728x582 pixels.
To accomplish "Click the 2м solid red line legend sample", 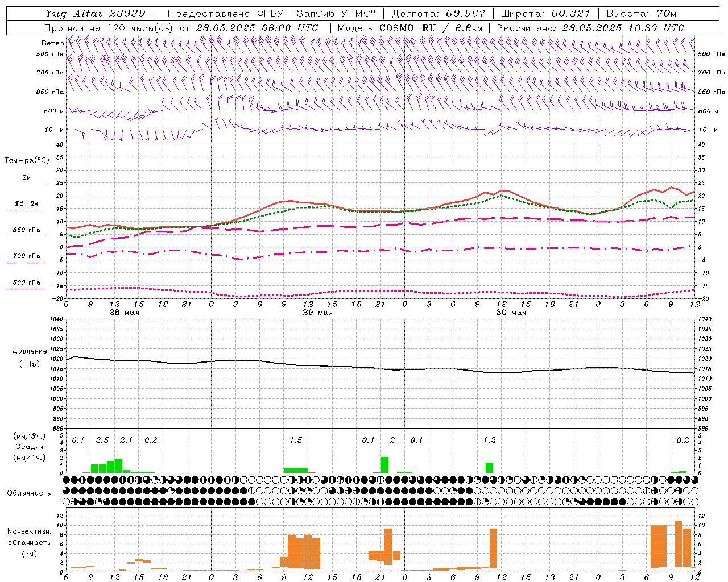I will [26, 184].
